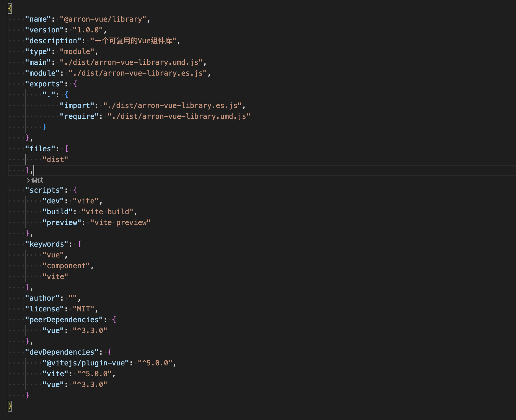Image resolution: width=516 pixels, height=420 pixels.
Task: Click the "exports" key
Action: [x=45, y=84]
